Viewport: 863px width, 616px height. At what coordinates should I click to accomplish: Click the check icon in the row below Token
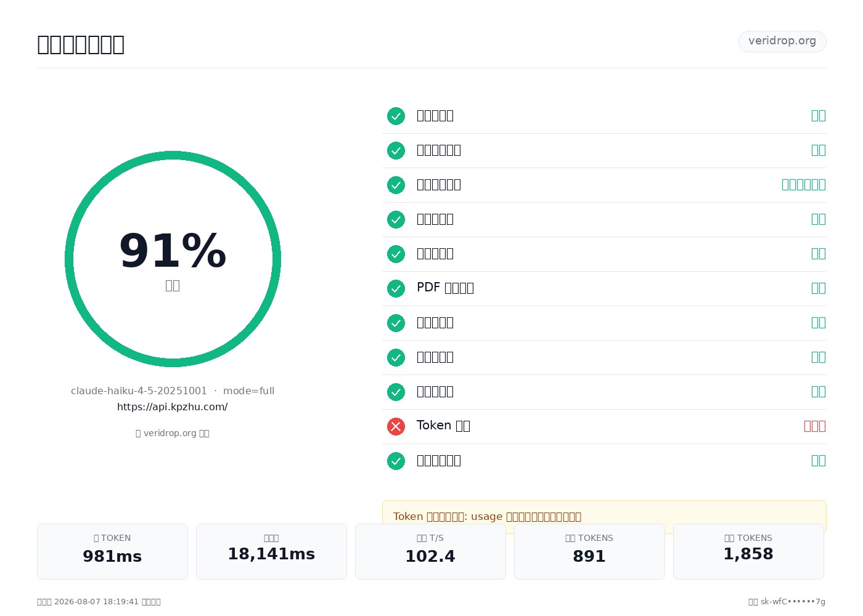[x=396, y=461]
